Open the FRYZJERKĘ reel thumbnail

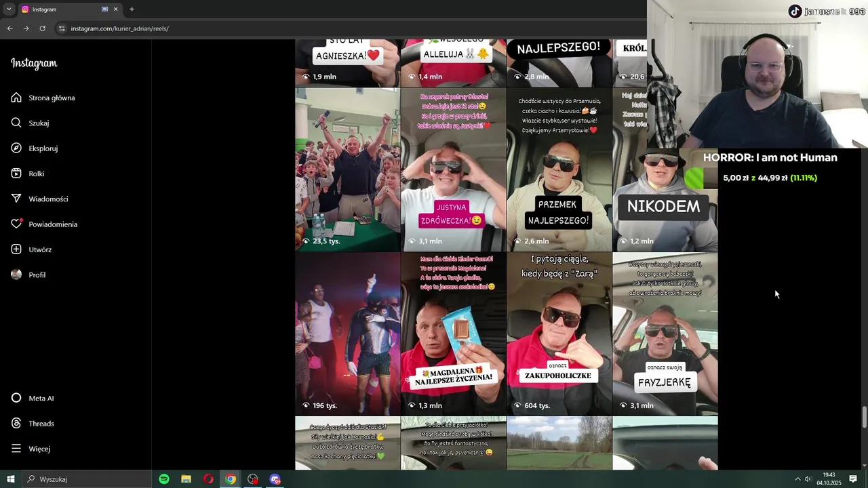coord(665,334)
